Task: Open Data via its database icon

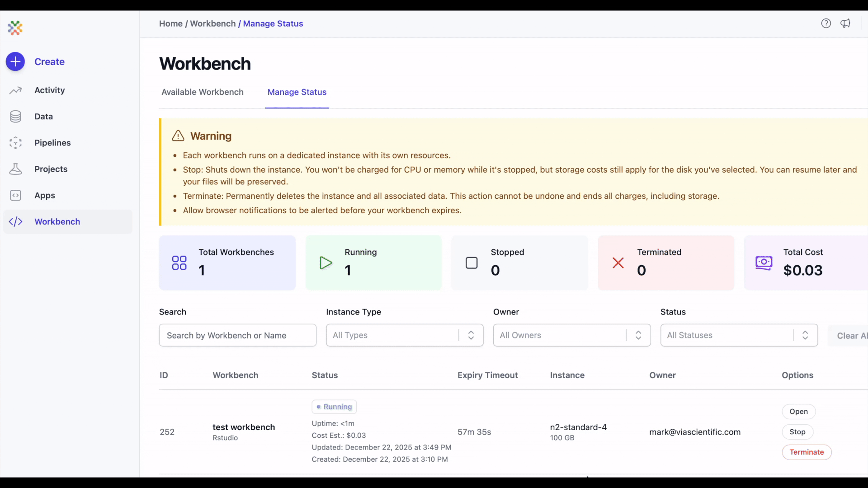Action: click(15, 116)
